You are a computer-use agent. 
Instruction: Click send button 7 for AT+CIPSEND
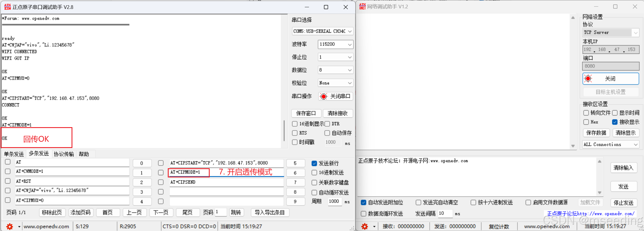[295, 182]
